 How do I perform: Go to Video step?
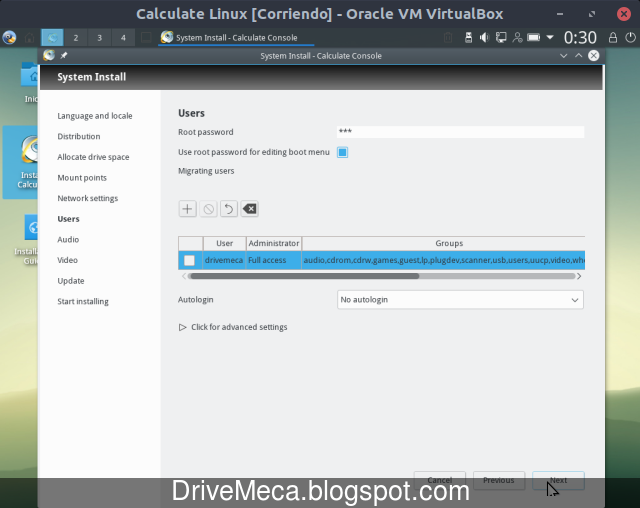coord(67,260)
